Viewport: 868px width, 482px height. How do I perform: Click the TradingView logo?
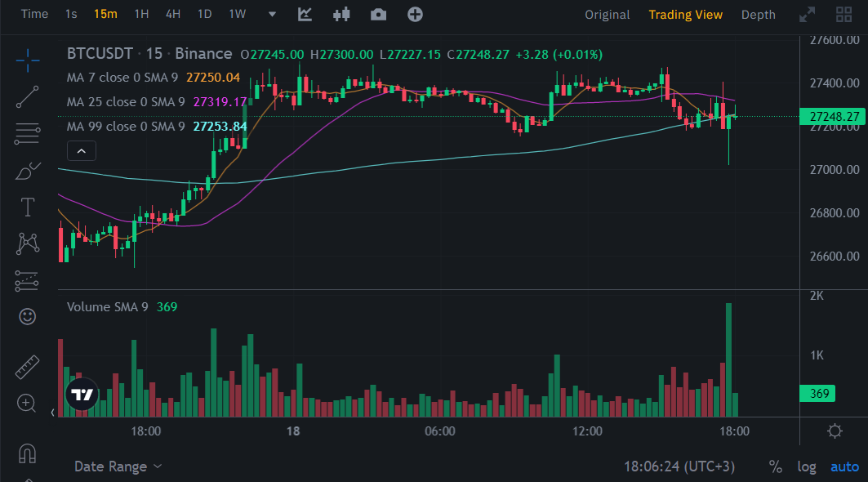click(x=82, y=395)
